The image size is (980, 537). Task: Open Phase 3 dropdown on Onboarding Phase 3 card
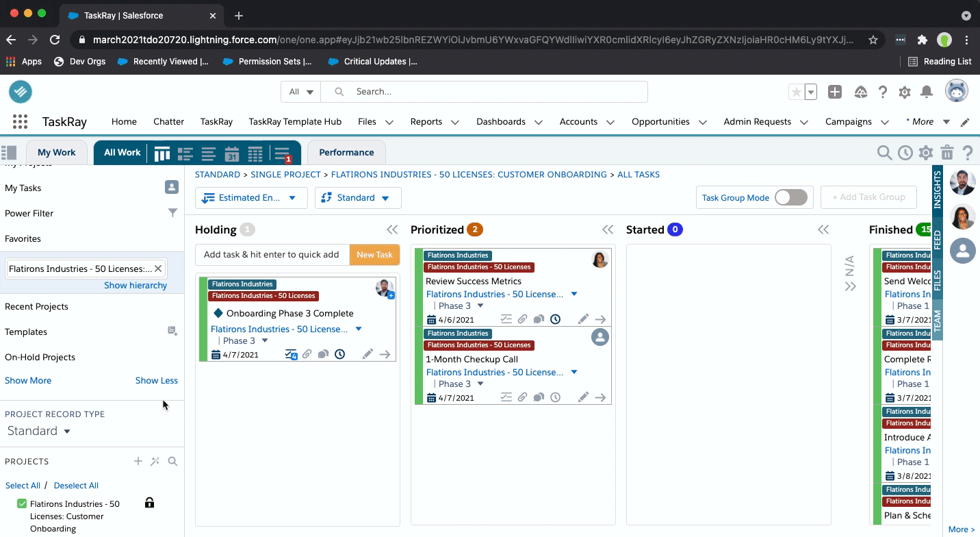click(265, 341)
